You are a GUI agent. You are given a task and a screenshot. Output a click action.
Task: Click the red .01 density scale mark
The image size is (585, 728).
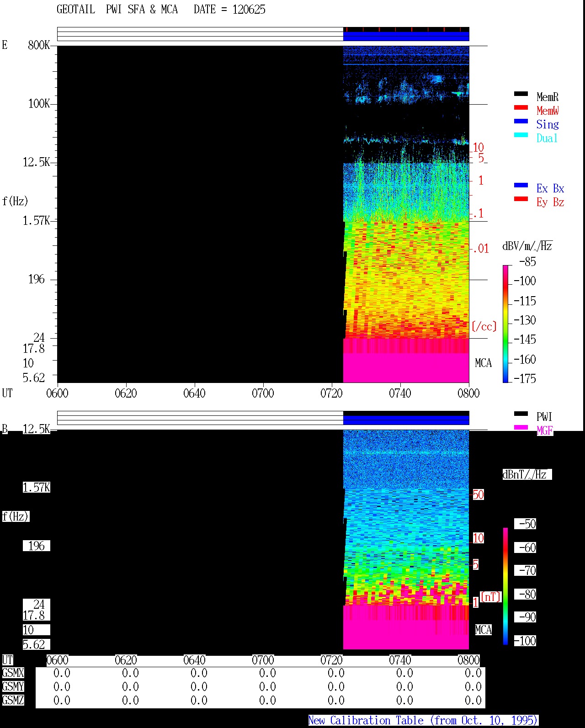[x=480, y=249]
